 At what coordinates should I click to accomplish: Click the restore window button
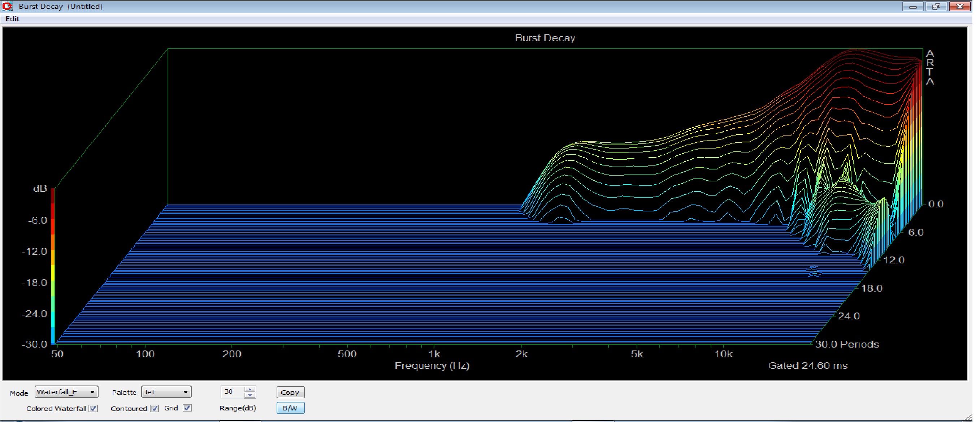936,7
